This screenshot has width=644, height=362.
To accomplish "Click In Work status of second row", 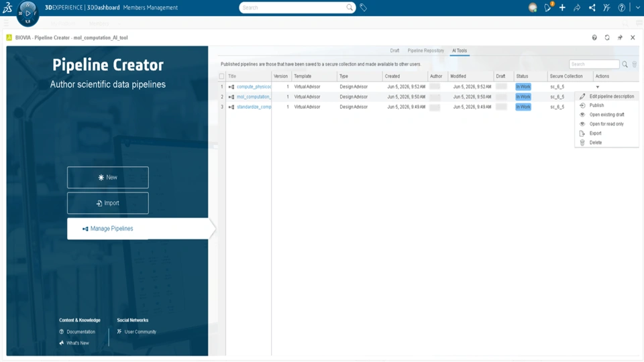I will 523,97.
